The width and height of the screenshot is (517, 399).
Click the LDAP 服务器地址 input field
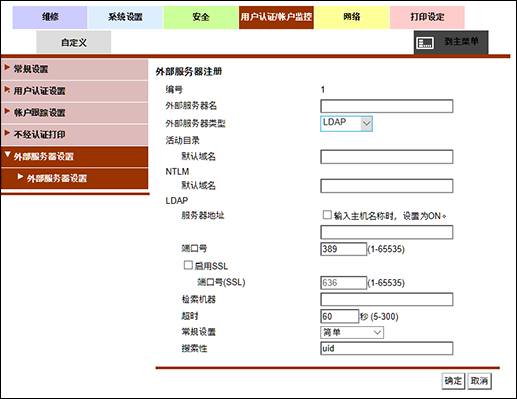tap(387, 232)
